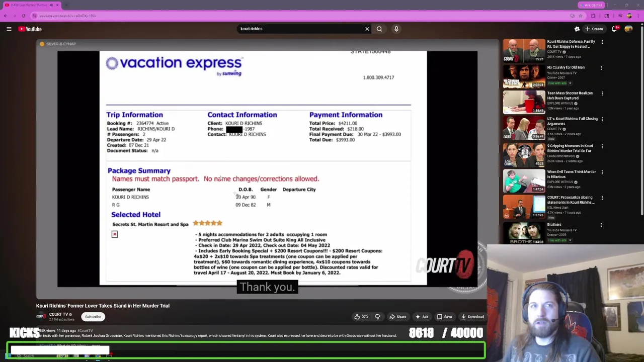Image resolution: width=644 pixels, height=362 pixels.
Task: Open options for 9 Gripping Moments video
Action: 602,146
